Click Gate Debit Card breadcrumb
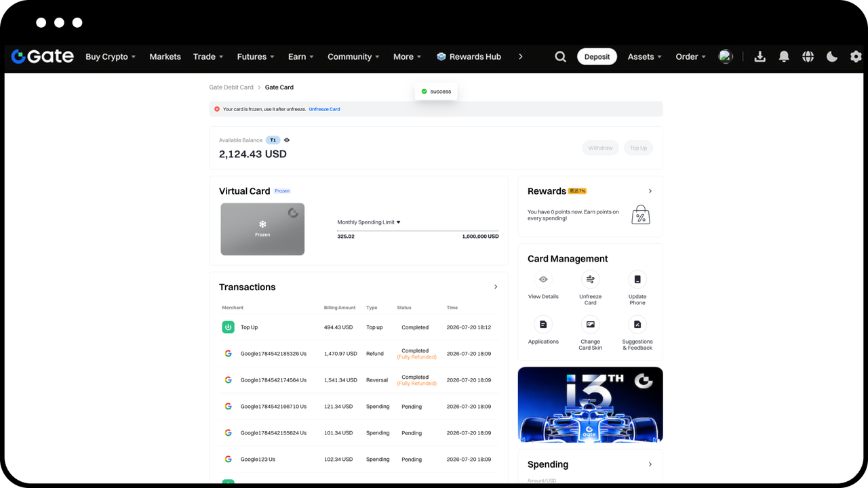Screen dimensions: 868x488 tap(231, 87)
